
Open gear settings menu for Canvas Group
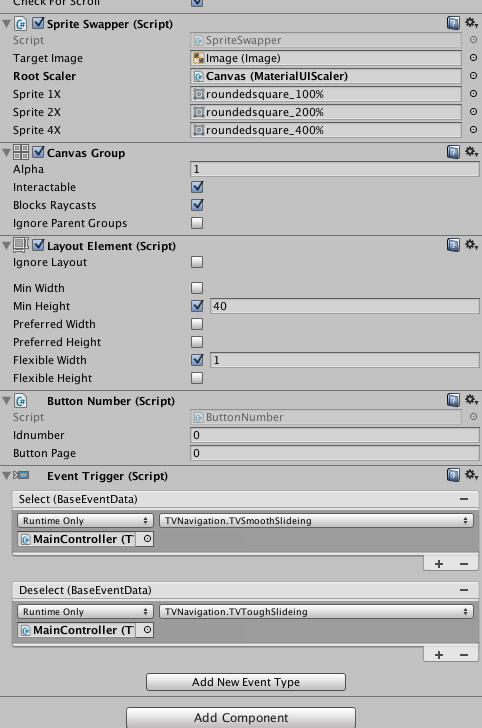pos(471,151)
